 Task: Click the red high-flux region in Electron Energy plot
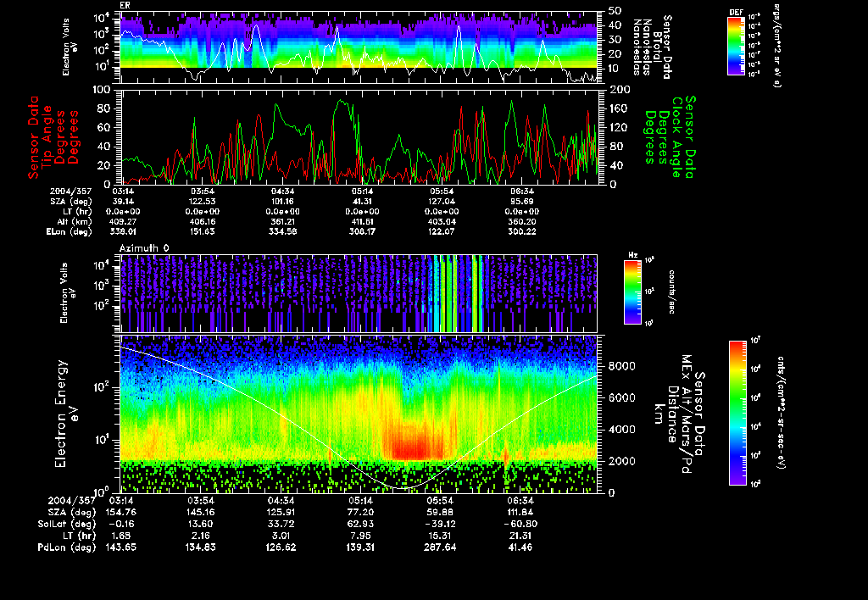pos(416,442)
